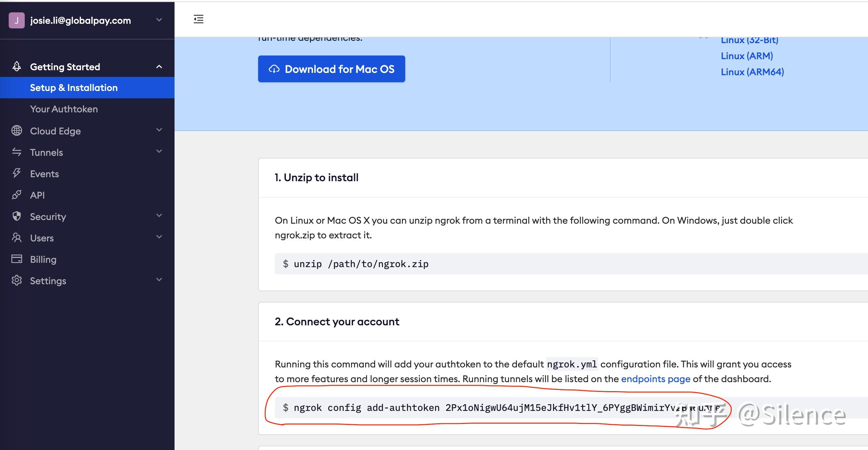Click the Cloud Edge globe icon
The height and width of the screenshot is (450, 868).
pos(16,131)
